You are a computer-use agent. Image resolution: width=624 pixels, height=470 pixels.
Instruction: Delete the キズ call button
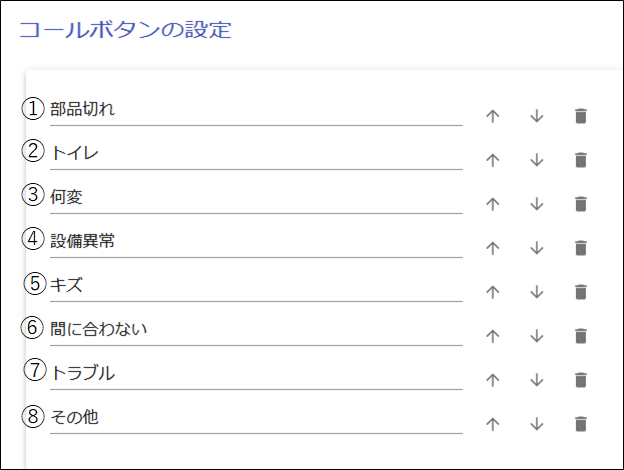580,292
